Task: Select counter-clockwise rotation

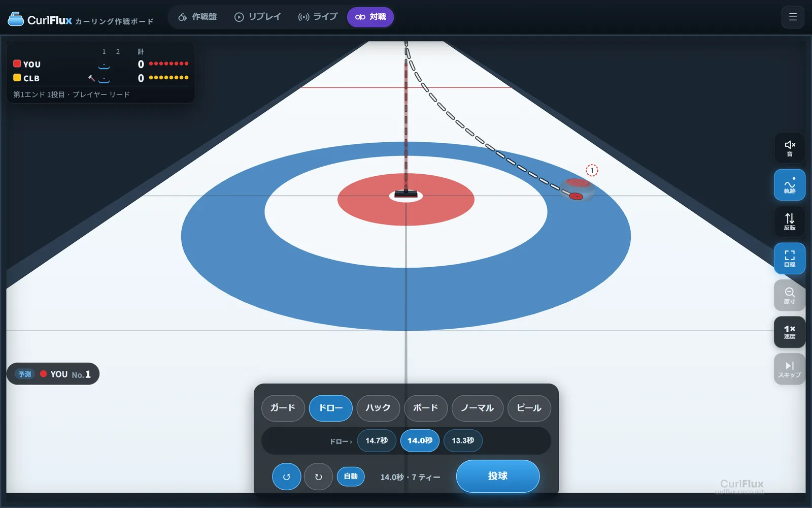Action: pyautogui.click(x=287, y=477)
